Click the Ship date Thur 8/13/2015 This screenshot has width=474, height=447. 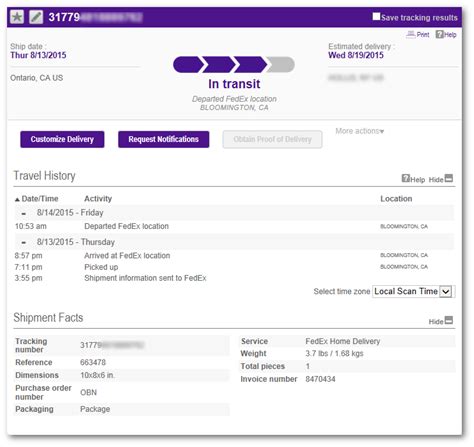point(38,55)
